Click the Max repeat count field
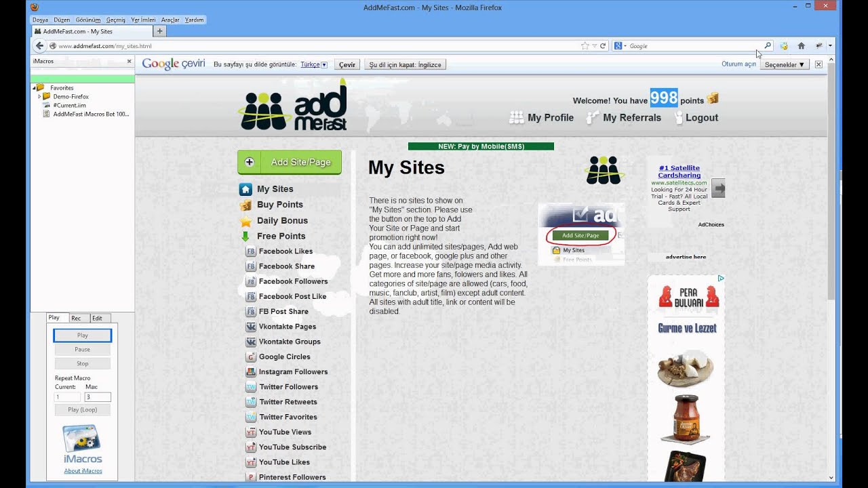 [x=98, y=397]
